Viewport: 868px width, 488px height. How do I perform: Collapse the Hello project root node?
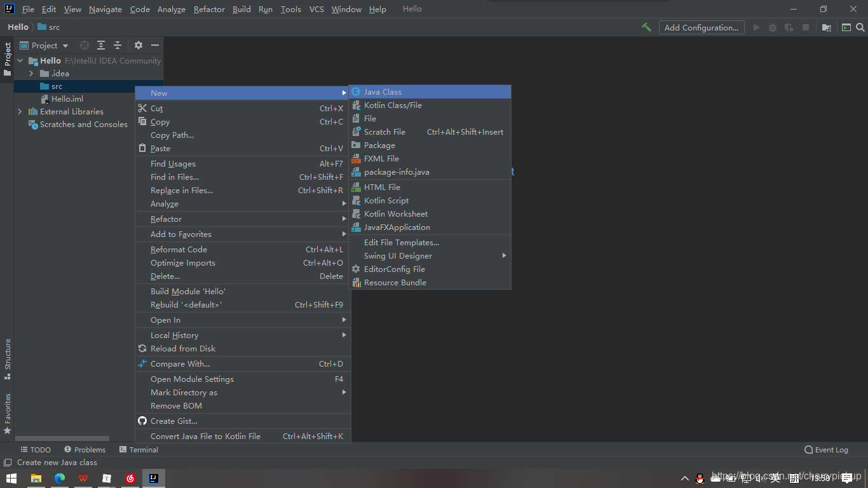[20, 60]
